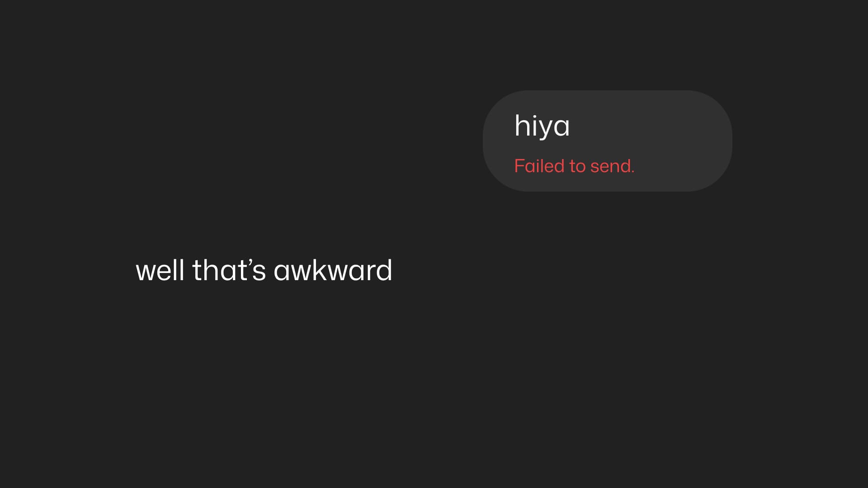Click the letter "d" ending "awkward"
This screenshot has height=488, width=868.
pyautogui.click(x=384, y=271)
